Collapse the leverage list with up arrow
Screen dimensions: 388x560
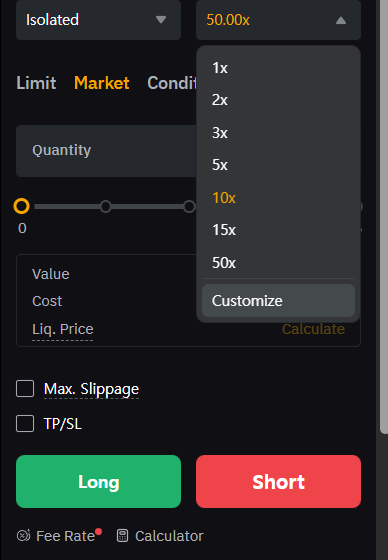[341, 20]
